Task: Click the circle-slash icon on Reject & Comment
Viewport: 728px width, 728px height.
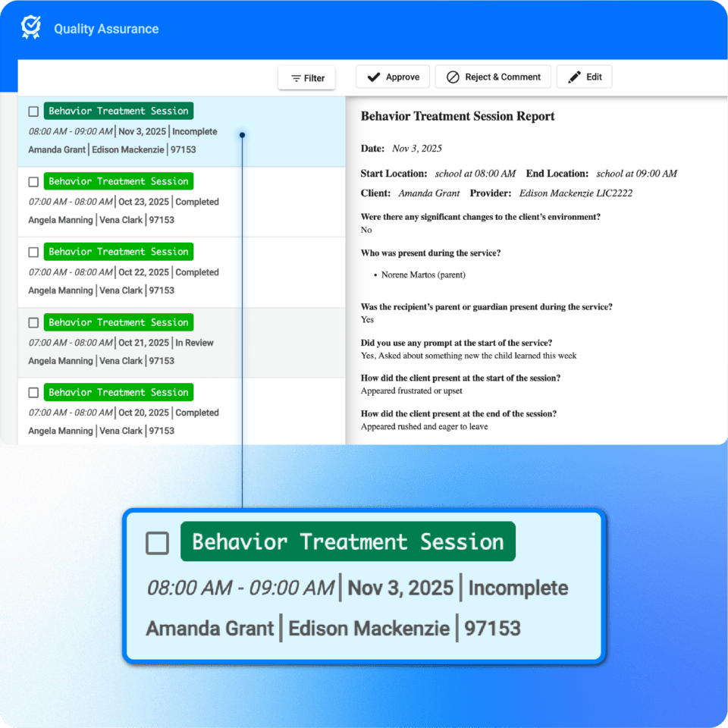Action: pos(453,77)
